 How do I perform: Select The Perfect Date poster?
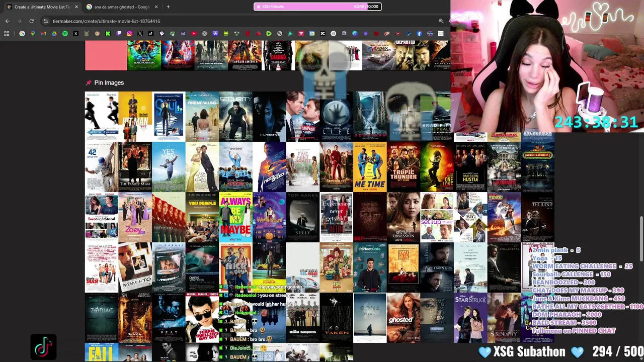click(x=370, y=267)
